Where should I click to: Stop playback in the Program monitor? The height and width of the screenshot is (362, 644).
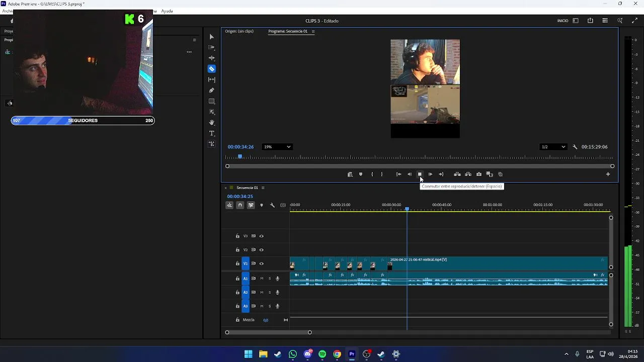420,174
